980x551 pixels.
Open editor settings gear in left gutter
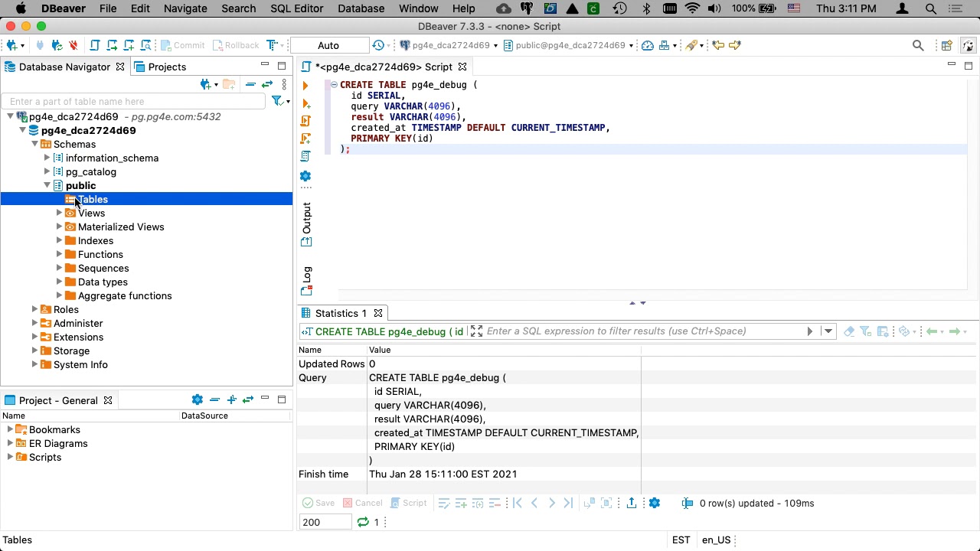click(305, 176)
